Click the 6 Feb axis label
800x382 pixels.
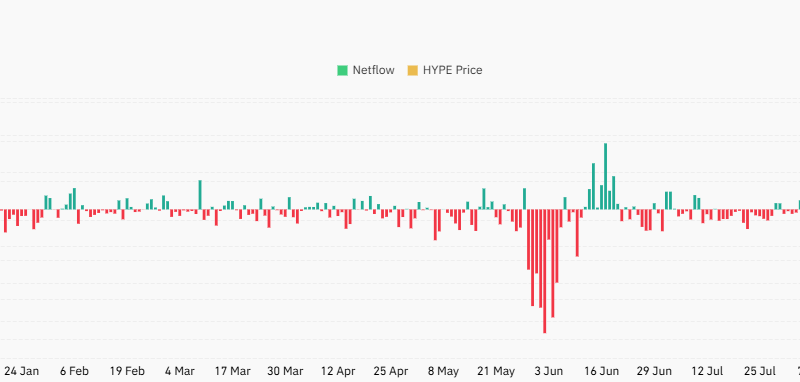click(74, 371)
